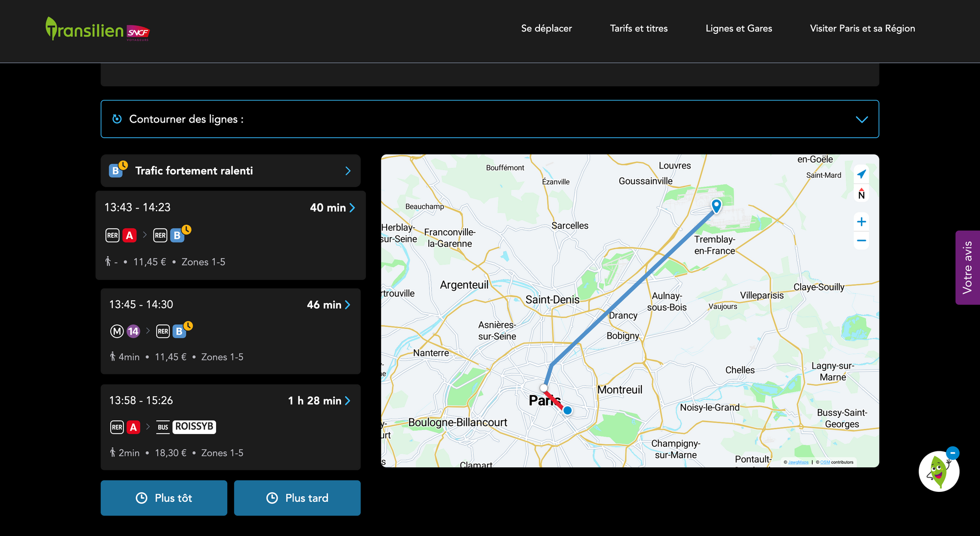Open the Tarifs et titres menu
Image resolution: width=980 pixels, height=536 pixels.
click(638, 28)
